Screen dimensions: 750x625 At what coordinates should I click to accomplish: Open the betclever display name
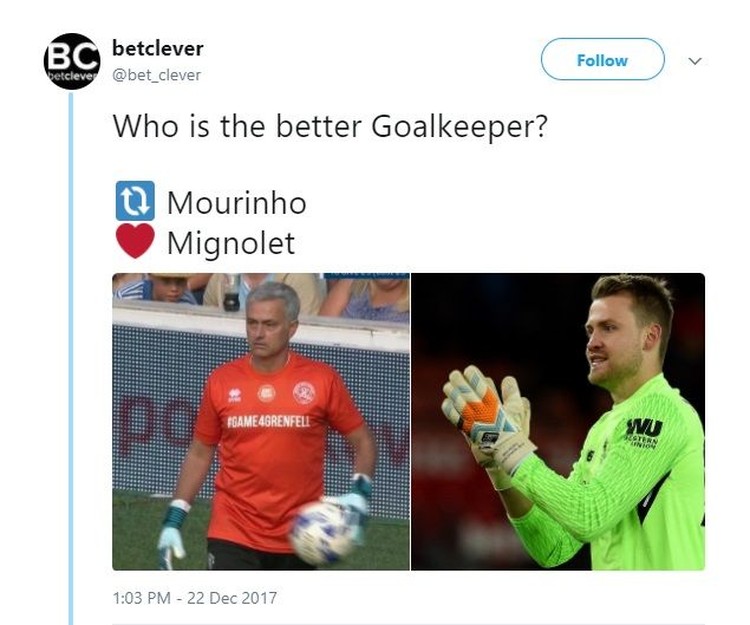click(158, 48)
